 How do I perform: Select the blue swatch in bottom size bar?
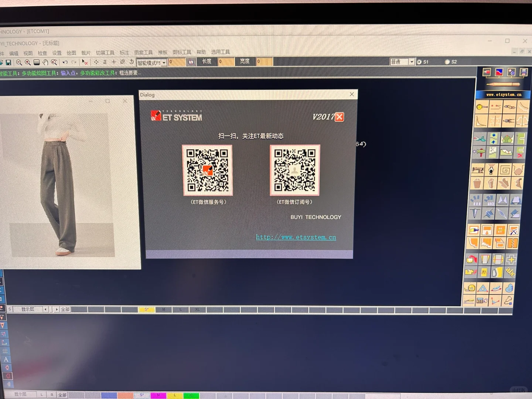pyautogui.click(x=109, y=395)
